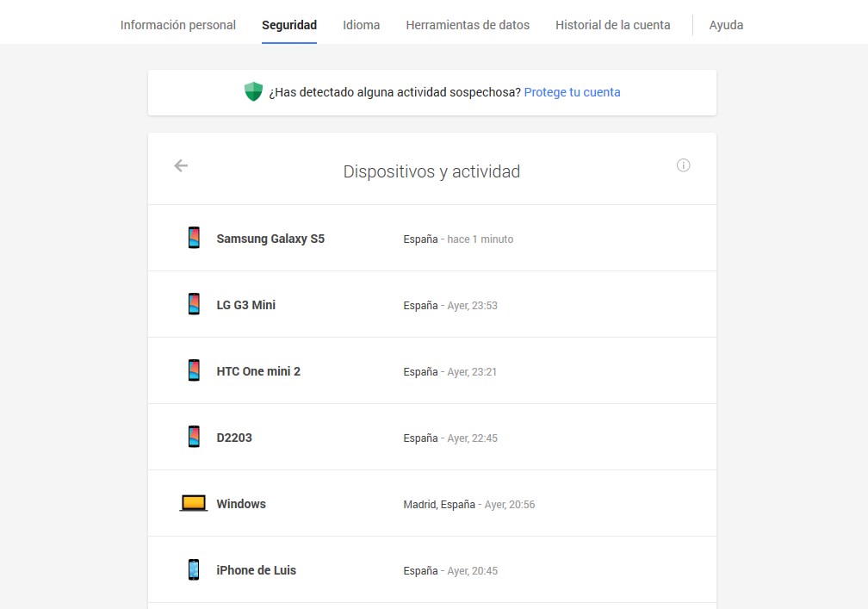Image resolution: width=868 pixels, height=609 pixels.
Task: Open the Información personal tab
Action: pyautogui.click(x=178, y=25)
